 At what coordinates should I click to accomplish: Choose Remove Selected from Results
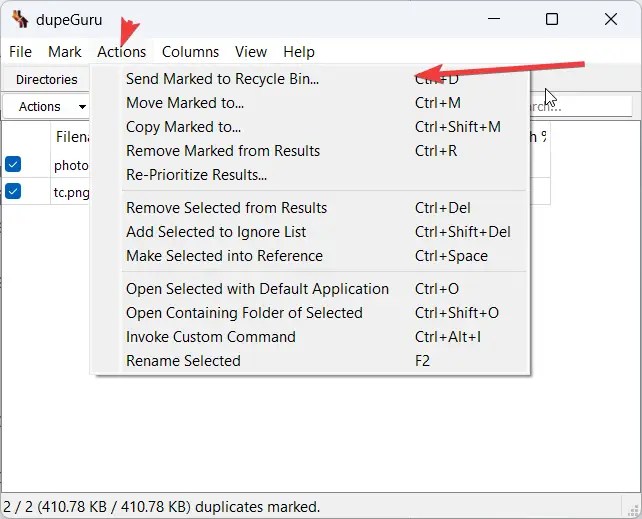(310, 208)
